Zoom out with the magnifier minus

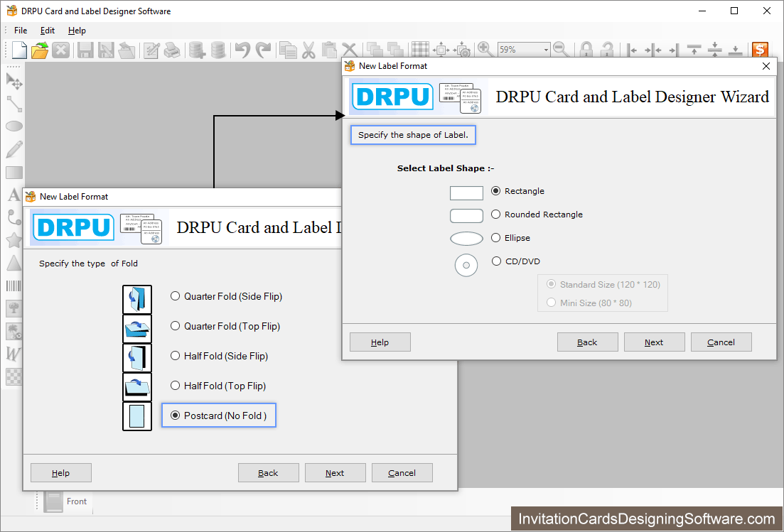click(x=561, y=49)
